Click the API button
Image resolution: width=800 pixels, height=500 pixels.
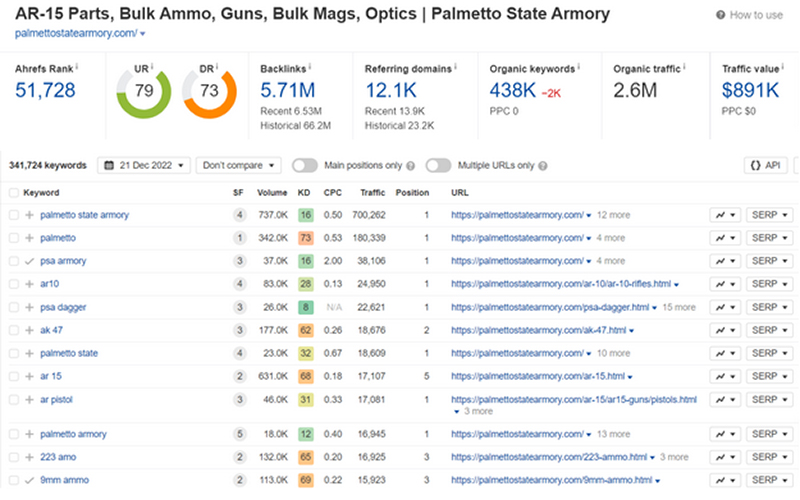point(765,166)
